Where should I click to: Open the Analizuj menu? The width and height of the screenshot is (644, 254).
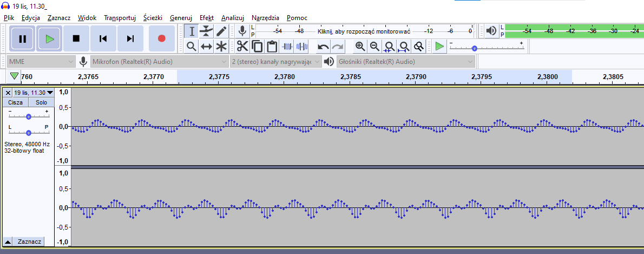pos(233,18)
